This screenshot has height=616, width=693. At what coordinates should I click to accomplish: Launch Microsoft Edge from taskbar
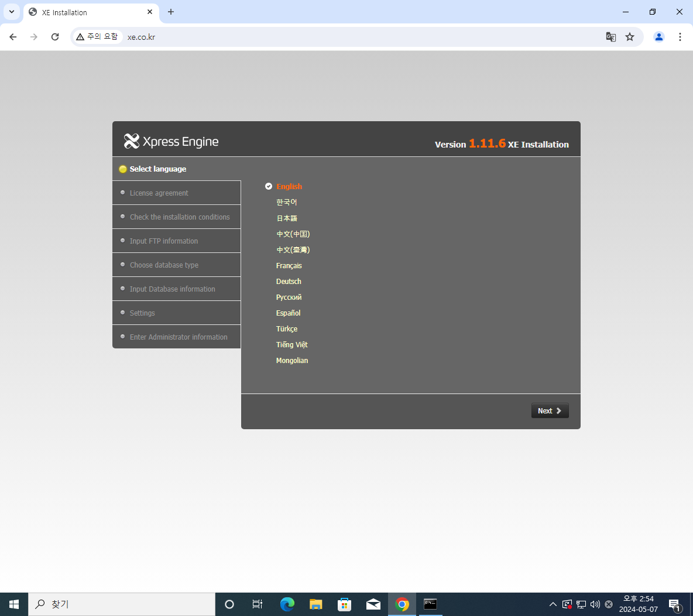287,604
